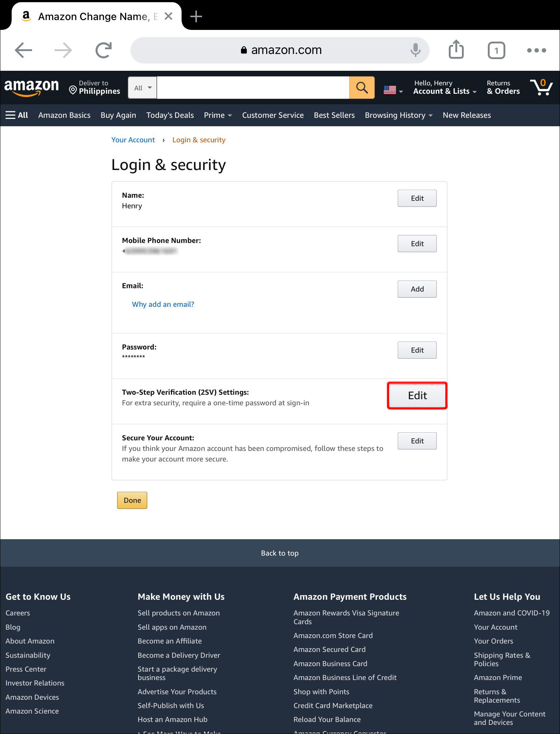Open the browser three-dot menu

536,50
